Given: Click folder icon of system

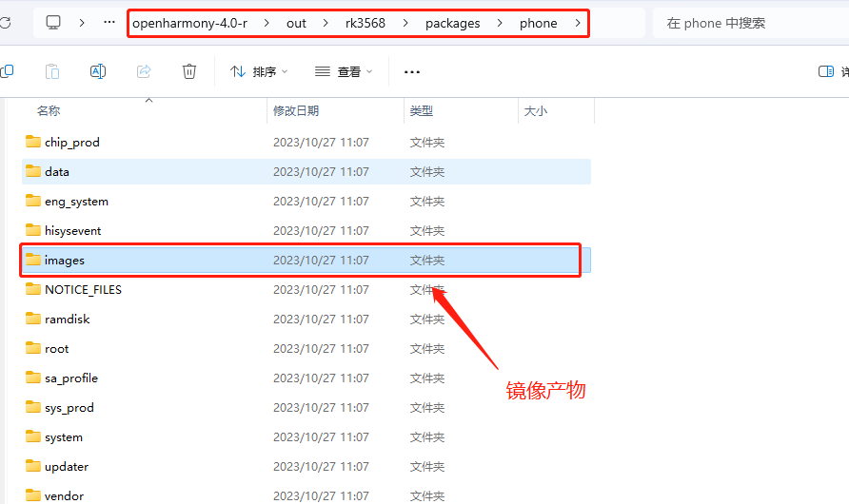Looking at the screenshot, I should pyautogui.click(x=33, y=436).
